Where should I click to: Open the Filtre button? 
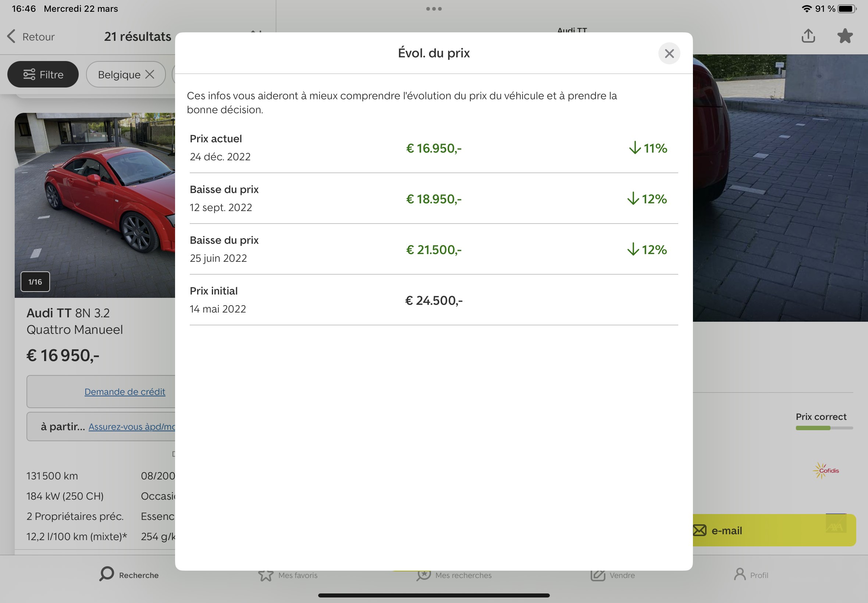click(43, 74)
